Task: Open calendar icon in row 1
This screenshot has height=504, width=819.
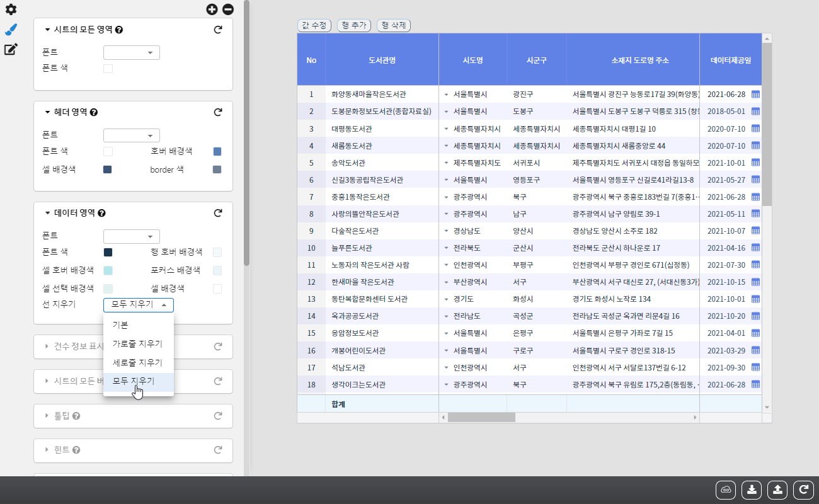Action: [755, 94]
